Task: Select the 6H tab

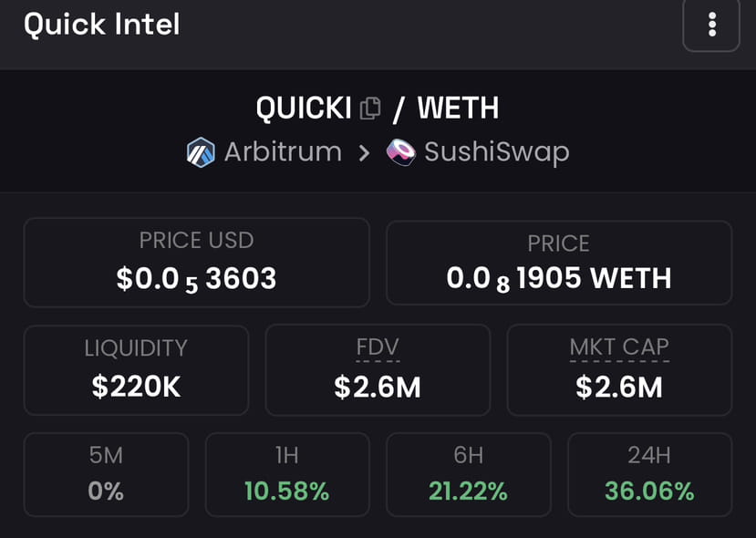Action: [x=469, y=474]
